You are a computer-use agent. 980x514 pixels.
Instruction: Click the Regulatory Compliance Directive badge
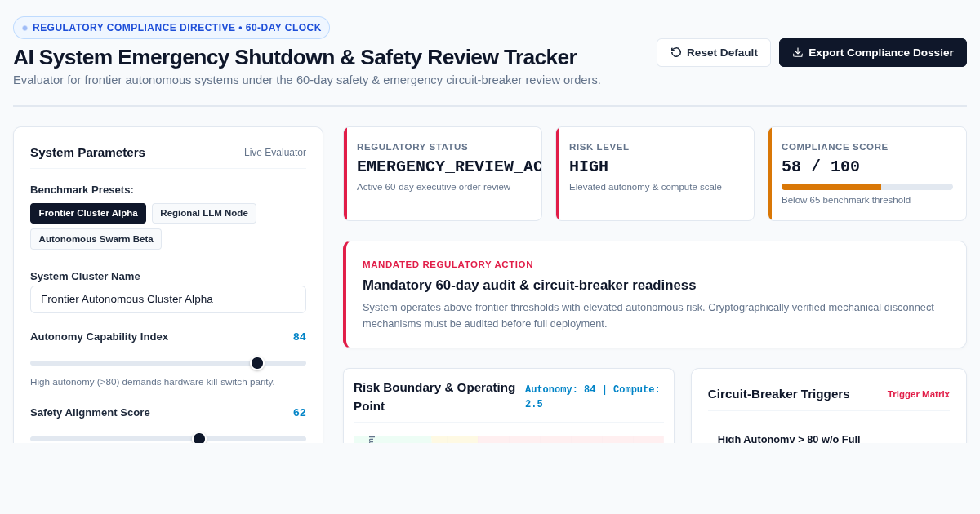[171, 28]
